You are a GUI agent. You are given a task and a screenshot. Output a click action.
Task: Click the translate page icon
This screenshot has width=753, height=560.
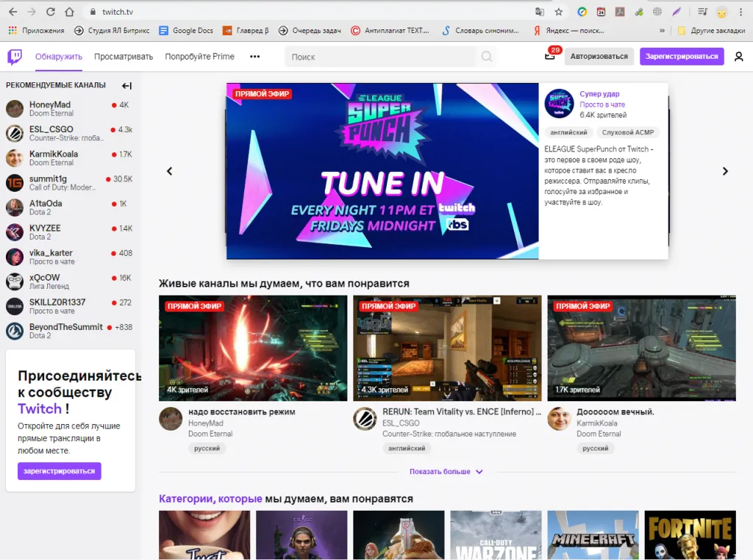pyautogui.click(x=540, y=12)
